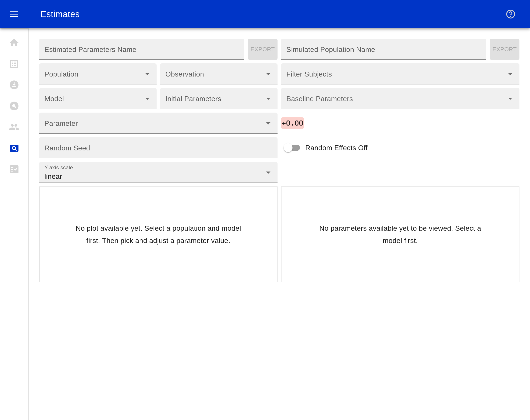
Task: Open the list sidebar icon
Action: [x=14, y=64]
